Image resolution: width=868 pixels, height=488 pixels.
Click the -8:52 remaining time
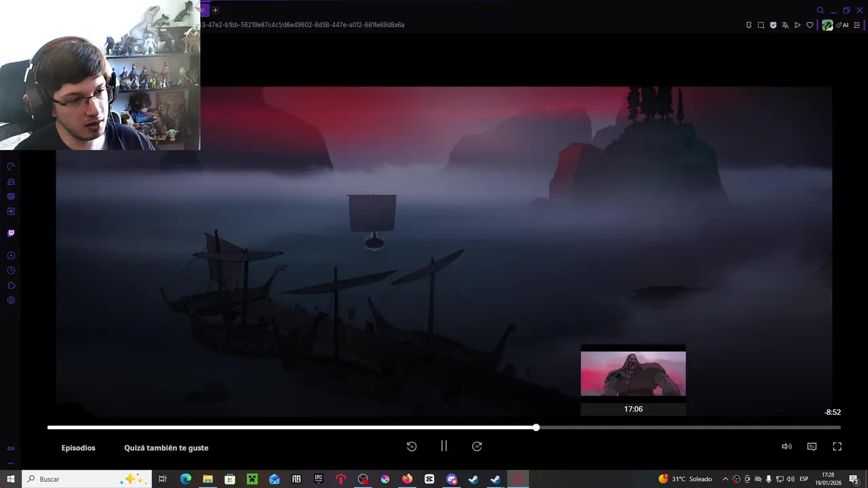832,412
